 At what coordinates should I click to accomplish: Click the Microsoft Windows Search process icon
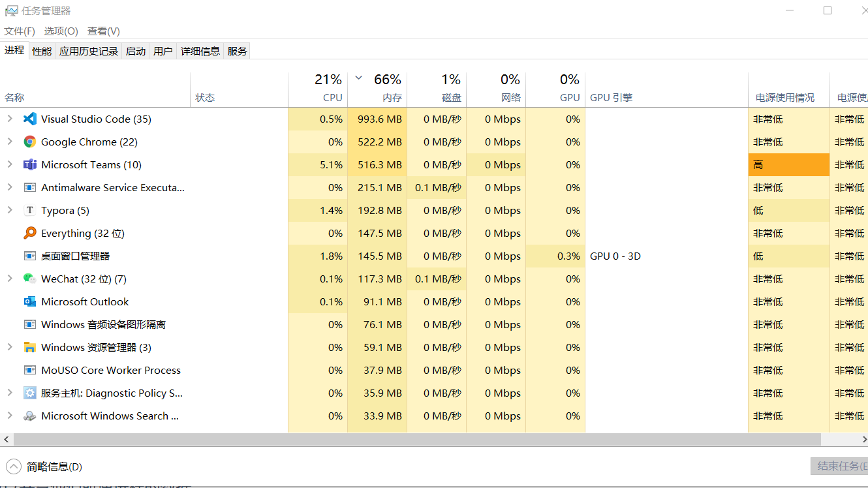point(29,416)
